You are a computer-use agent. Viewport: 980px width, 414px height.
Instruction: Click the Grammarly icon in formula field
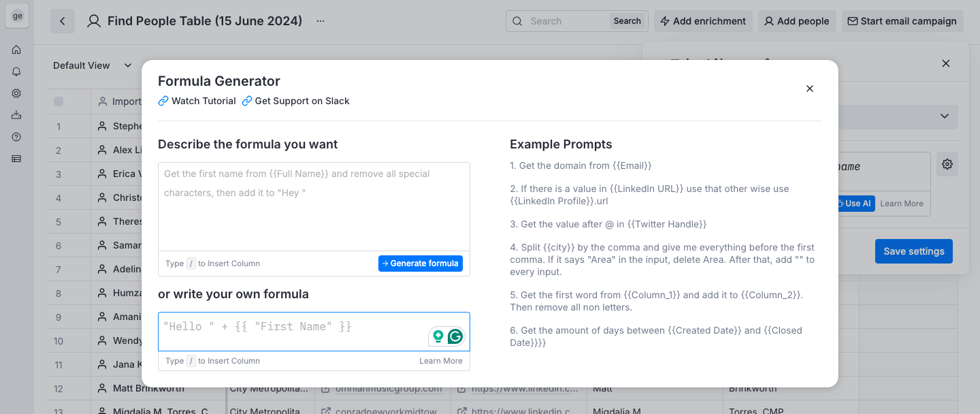pyautogui.click(x=455, y=336)
